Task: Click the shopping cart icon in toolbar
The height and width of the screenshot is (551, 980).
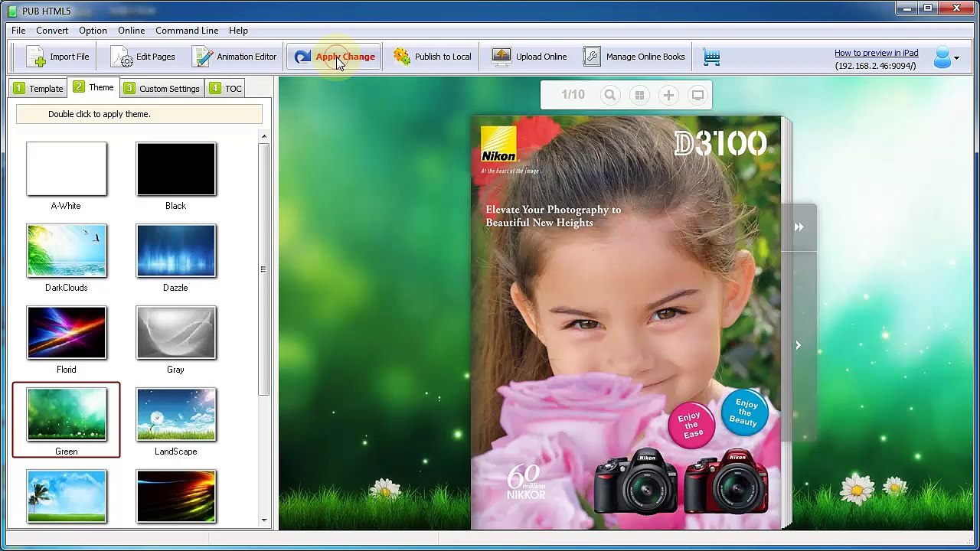Action: pos(712,57)
